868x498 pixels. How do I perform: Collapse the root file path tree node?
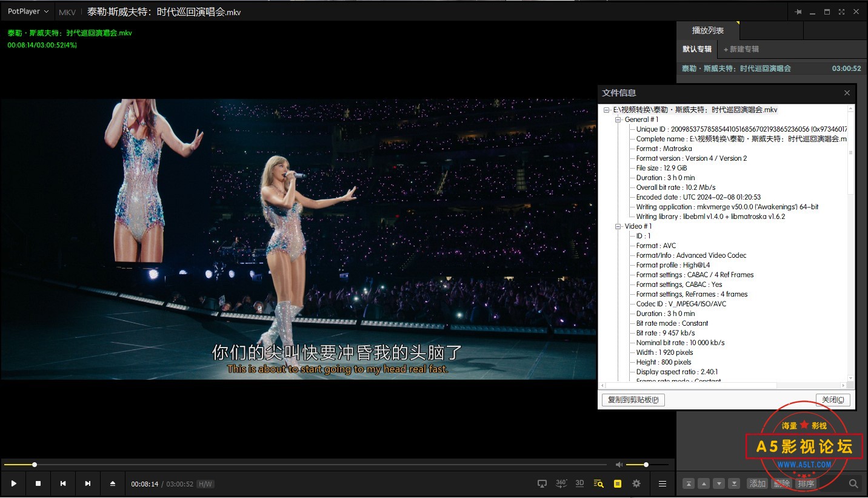tap(607, 110)
